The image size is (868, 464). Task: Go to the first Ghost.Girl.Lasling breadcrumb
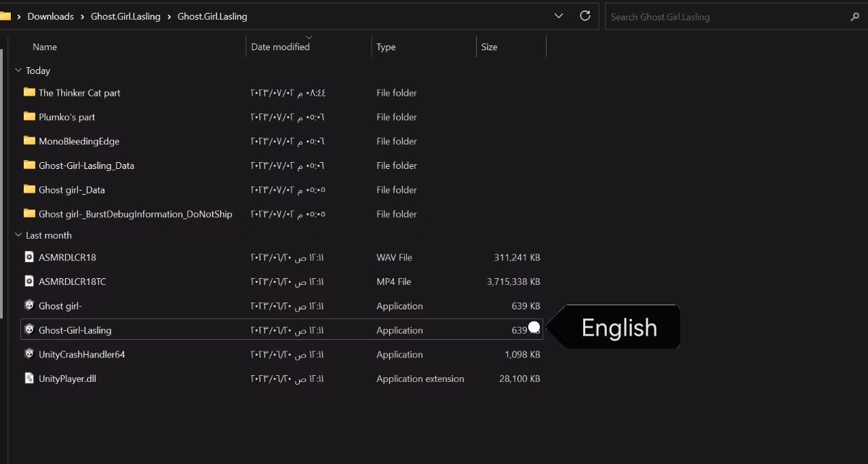[x=125, y=16]
